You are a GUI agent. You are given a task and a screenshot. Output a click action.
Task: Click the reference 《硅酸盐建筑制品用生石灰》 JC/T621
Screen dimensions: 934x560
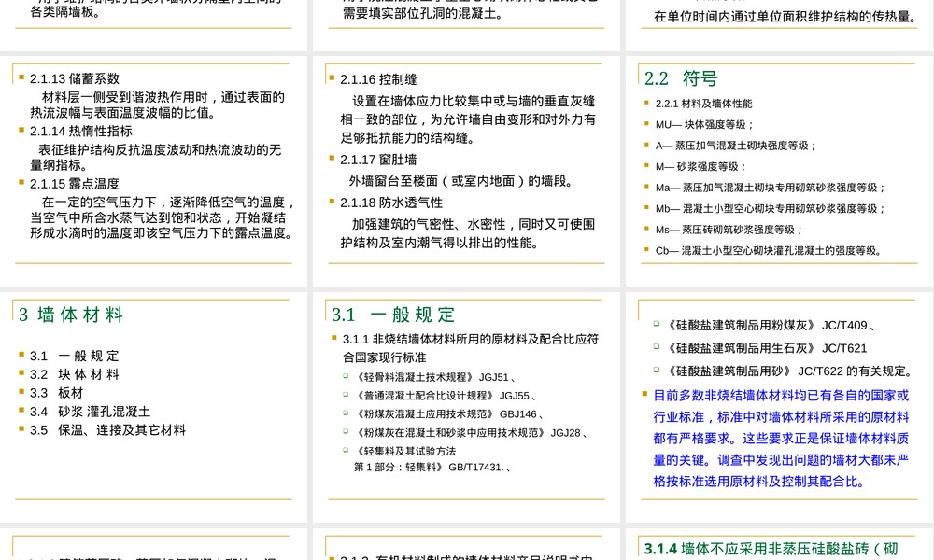767,348
